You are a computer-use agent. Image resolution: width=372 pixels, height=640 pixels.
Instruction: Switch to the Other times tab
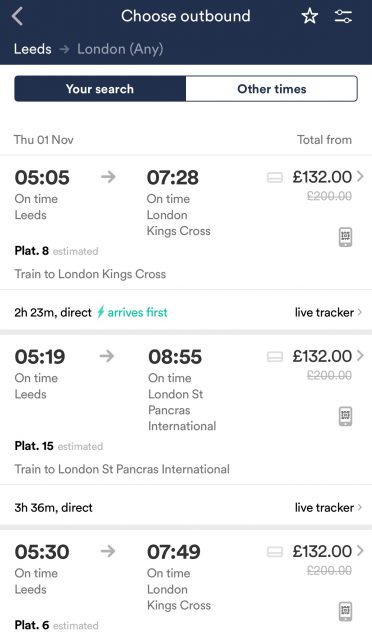pos(272,89)
